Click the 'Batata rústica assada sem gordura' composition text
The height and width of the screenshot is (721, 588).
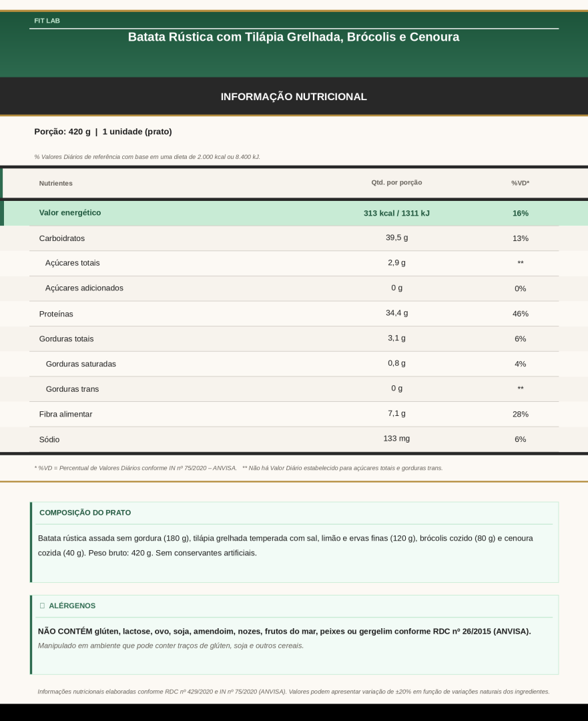285,545
